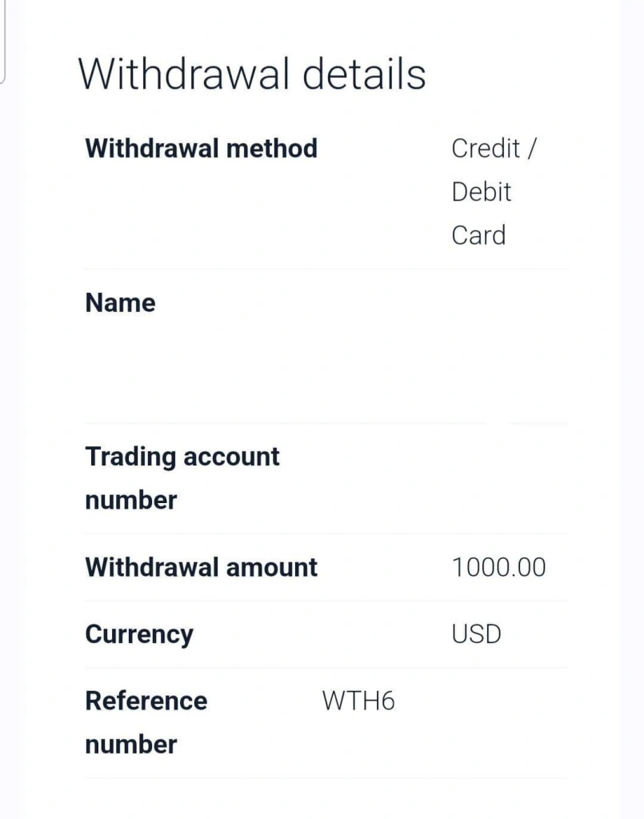Screen dimensions: 644x819
Task: Select the Reference label text
Action: (146, 701)
